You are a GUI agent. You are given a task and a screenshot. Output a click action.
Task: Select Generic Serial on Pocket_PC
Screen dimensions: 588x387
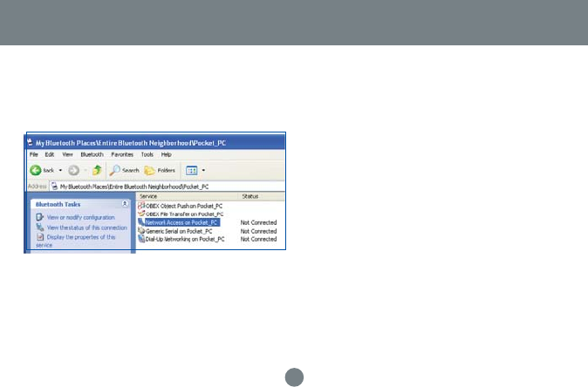pos(179,231)
